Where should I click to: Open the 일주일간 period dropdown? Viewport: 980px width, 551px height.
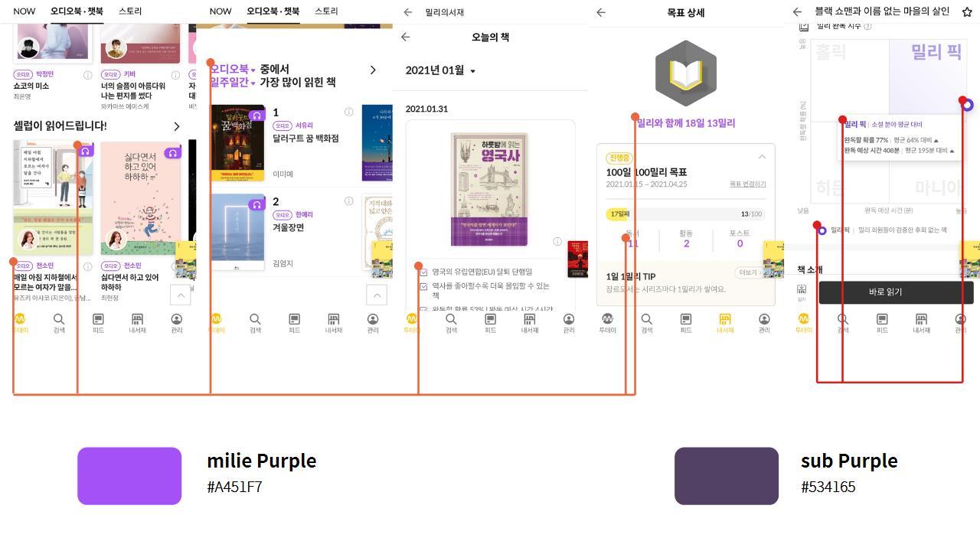coord(233,82)
